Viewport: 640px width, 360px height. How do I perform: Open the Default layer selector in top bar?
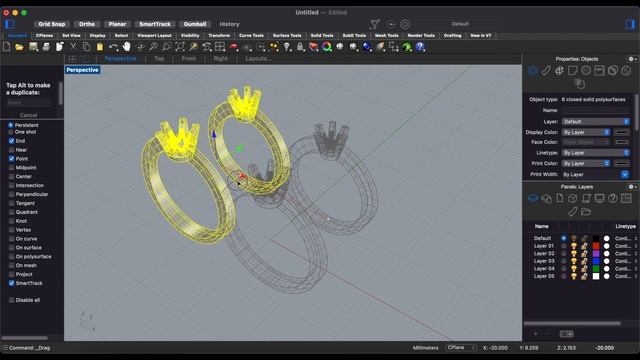point(460,24)
